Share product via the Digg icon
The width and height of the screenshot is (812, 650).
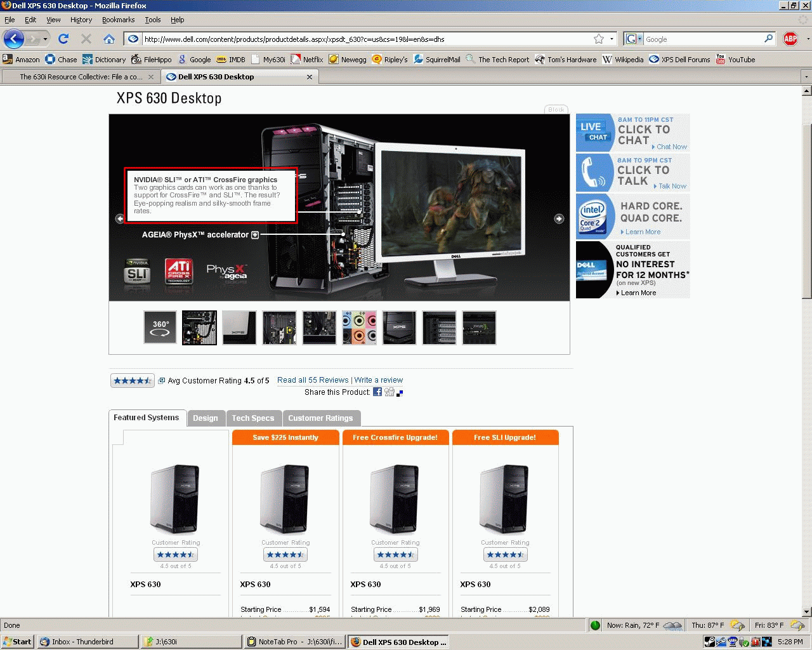pyautogui.click(x=389, y=392)
